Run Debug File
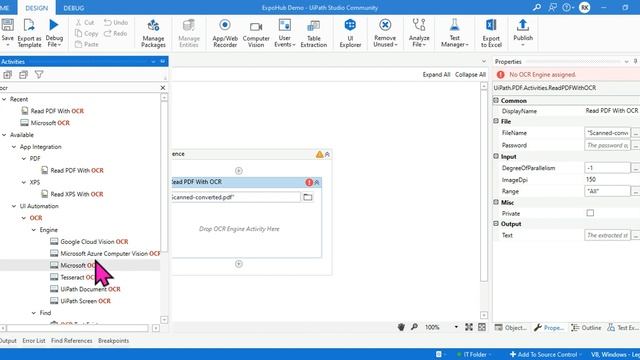Viewport: 640px width, 360px height. point(54,33)
